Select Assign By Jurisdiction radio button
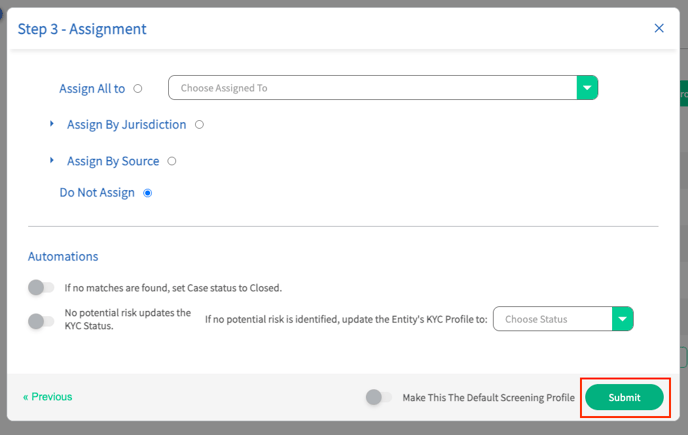This screenshot has height=435, width=688. coord(199,125)
